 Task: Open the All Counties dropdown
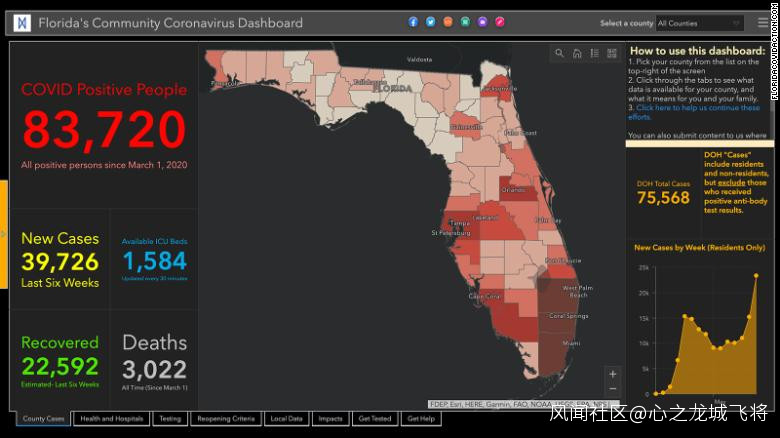[x=699, y=23]
